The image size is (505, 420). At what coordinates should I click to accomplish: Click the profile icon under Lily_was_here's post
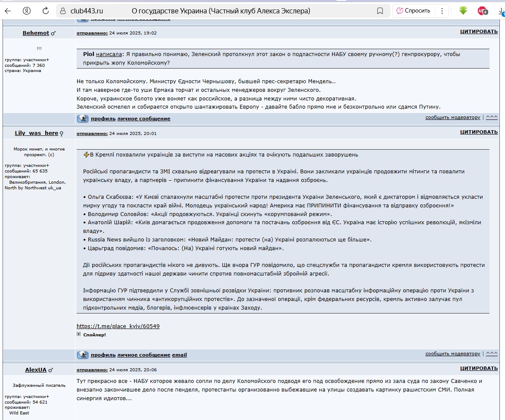[x=83, y=355]
